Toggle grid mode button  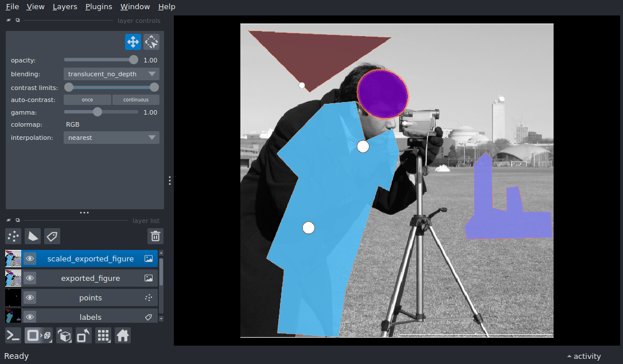[x=103, y=336]
